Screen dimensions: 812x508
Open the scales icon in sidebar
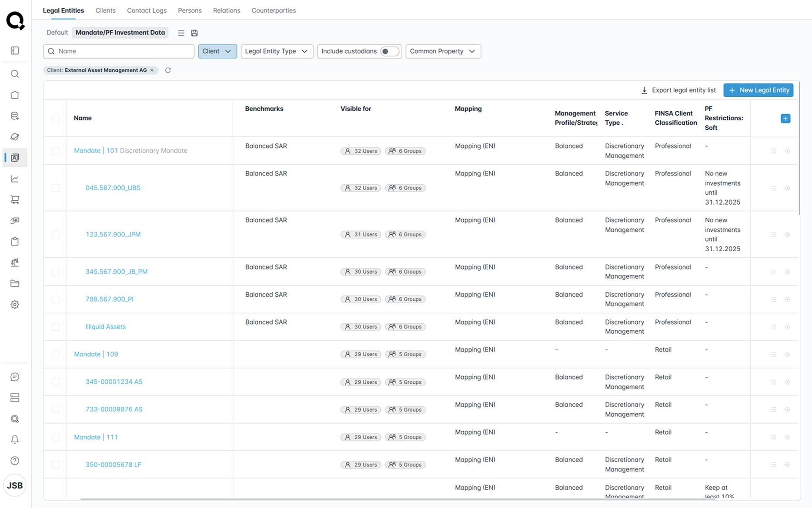(15, 262)
